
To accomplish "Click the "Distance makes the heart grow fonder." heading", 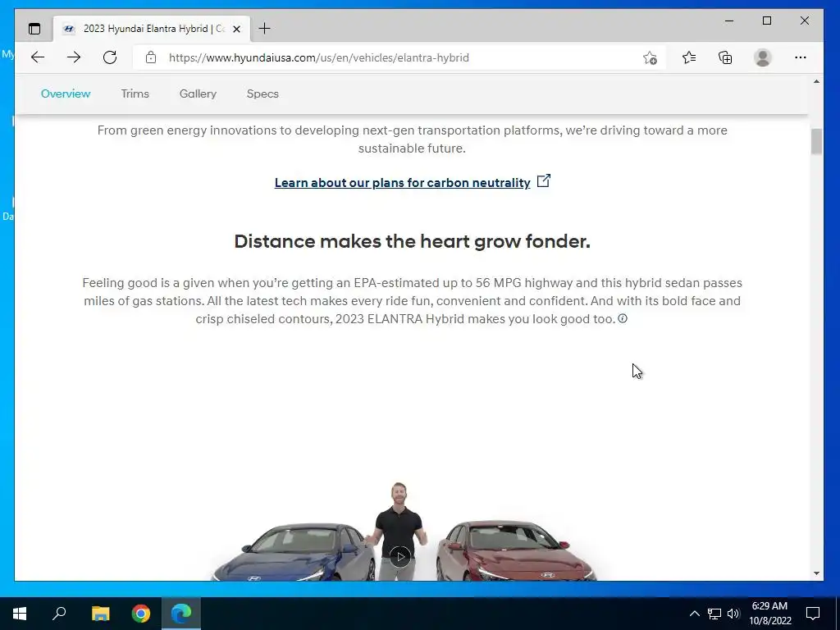I will point(412,241).
